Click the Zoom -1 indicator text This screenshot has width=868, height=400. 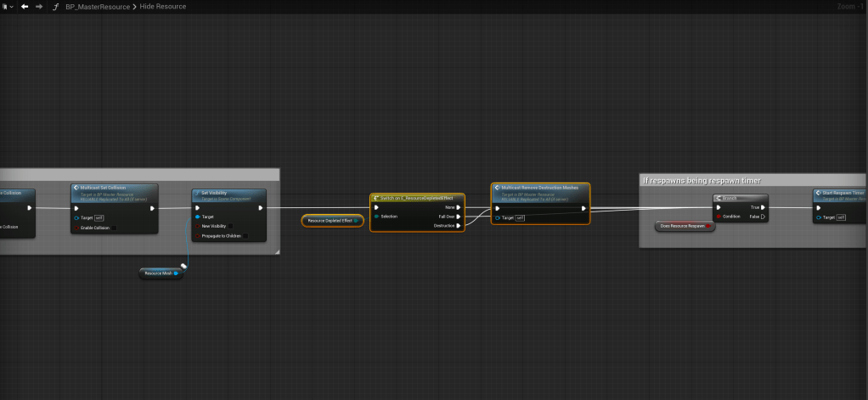click(x=852, y=7)
